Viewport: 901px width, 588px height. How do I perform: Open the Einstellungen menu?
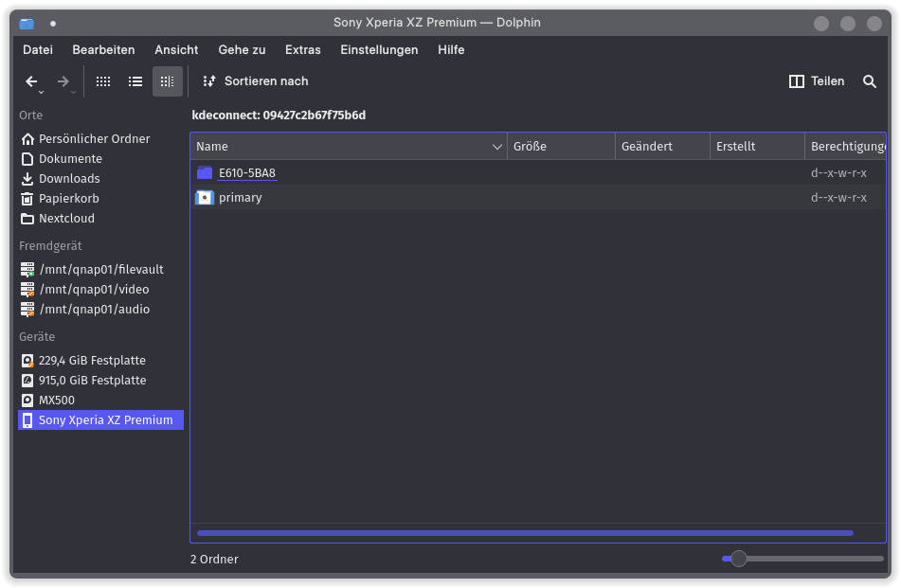(x=379, y=49)
